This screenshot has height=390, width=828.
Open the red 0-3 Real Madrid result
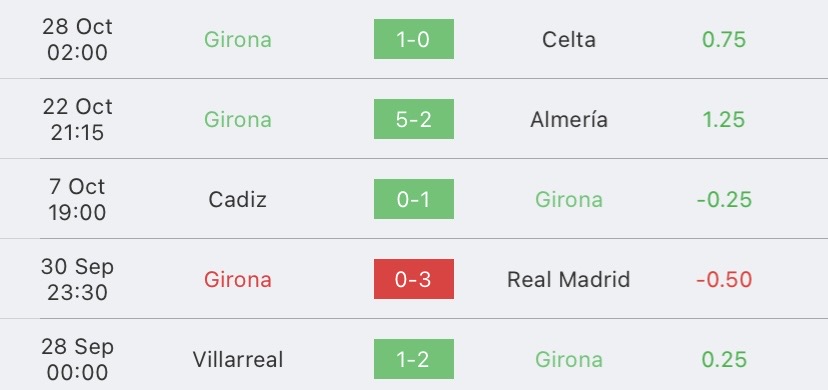(x=413, y=279)
